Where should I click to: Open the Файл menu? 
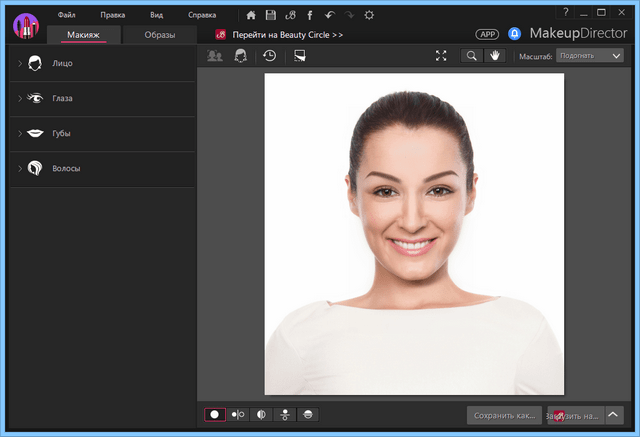click(x=66, y=15)
